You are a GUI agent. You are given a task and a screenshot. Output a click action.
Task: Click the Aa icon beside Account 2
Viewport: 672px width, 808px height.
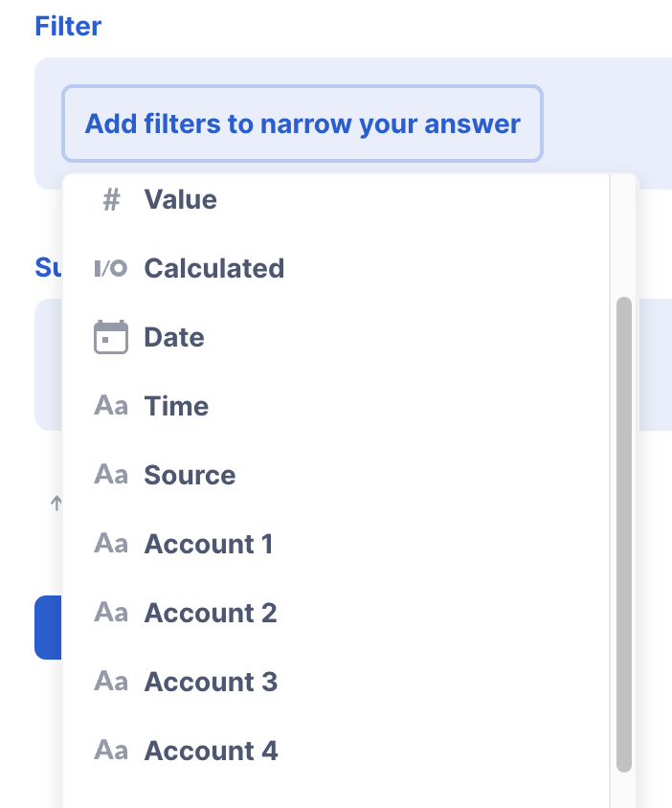pos(111,612)
